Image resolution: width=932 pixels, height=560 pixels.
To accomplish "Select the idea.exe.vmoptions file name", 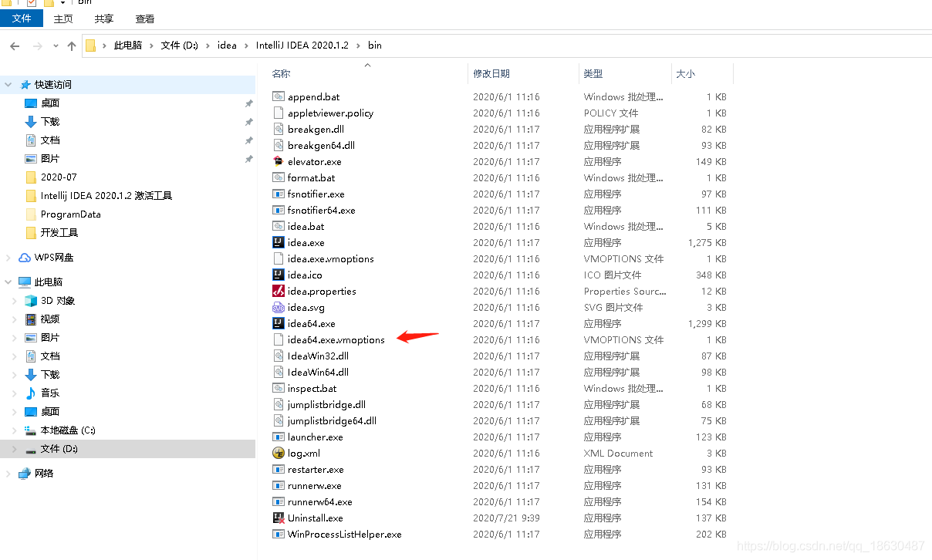I will tap(330, 258).
